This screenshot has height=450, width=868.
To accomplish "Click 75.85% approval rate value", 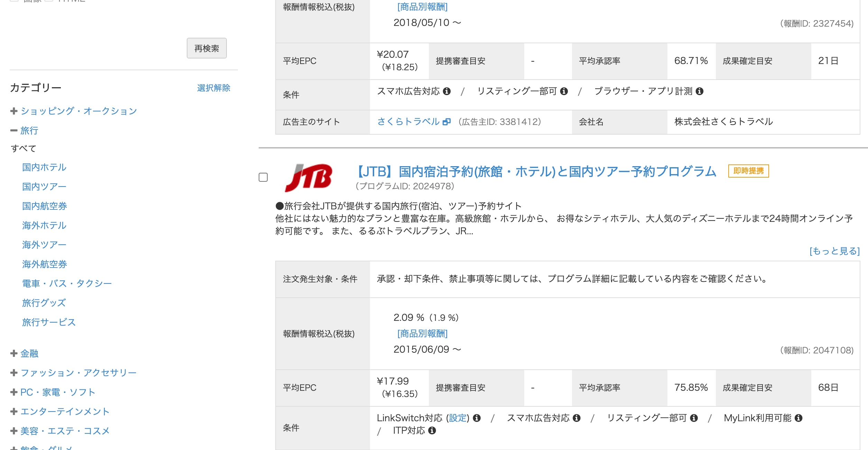I will pyautogui.click(x=691, y=388).
